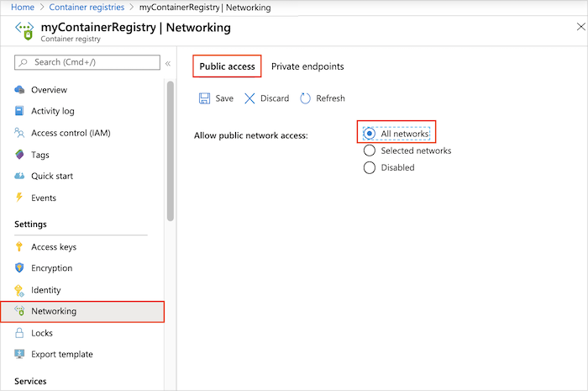Open Overview via its cloud icon
Screen dimensions: 588x391
[20, 90]
